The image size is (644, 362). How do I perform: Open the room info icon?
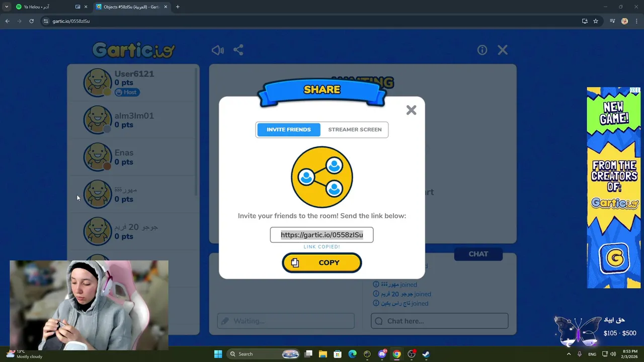coord(482,50)
